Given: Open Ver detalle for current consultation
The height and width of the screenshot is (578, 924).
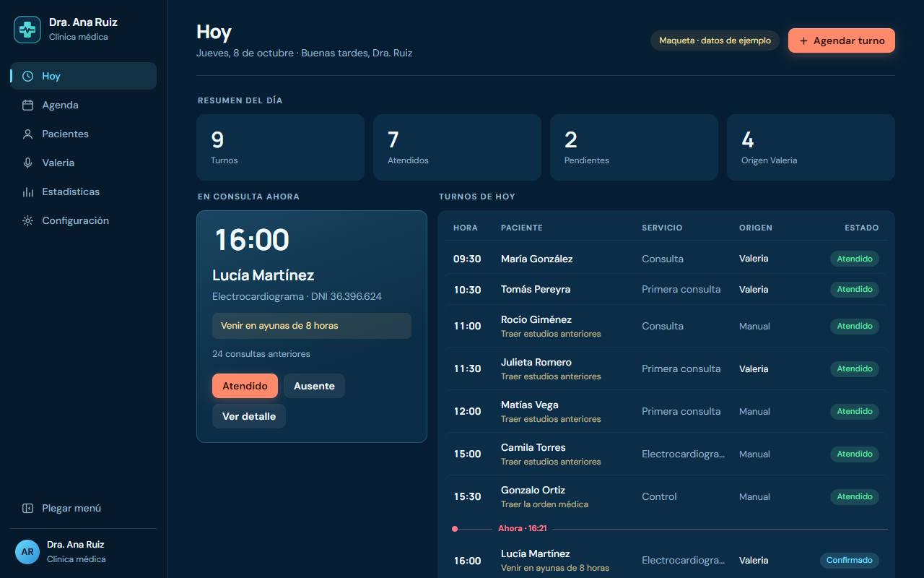Looking at the screenshot, I should [x=249, y=416].
